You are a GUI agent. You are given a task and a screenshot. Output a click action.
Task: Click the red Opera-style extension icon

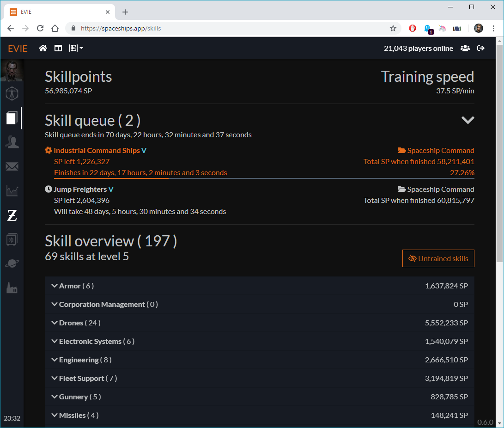413,28
